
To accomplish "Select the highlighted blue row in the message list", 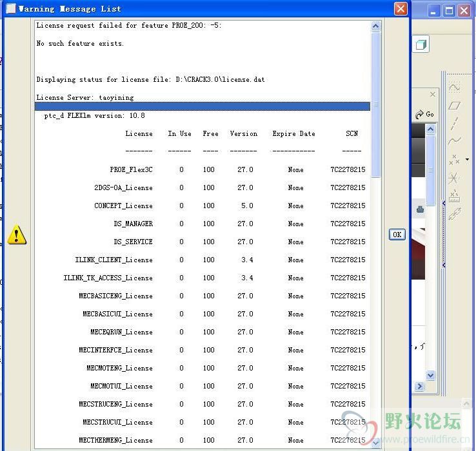I will coord(203,106).
